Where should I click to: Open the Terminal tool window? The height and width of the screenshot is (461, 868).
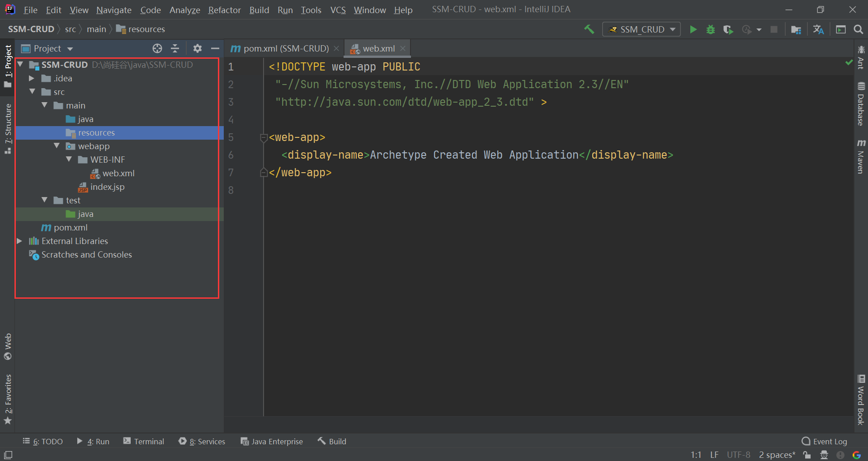pos(144,442)
